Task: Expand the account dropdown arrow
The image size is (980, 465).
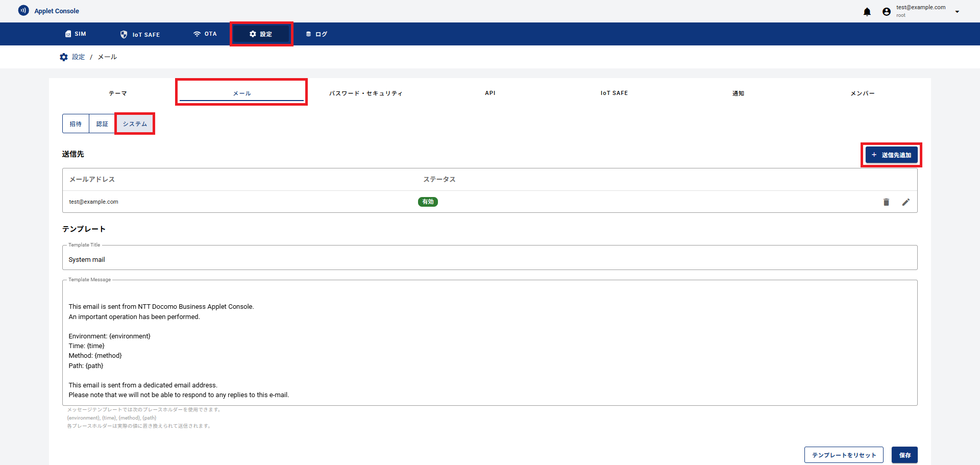Action: click(957, 12)
